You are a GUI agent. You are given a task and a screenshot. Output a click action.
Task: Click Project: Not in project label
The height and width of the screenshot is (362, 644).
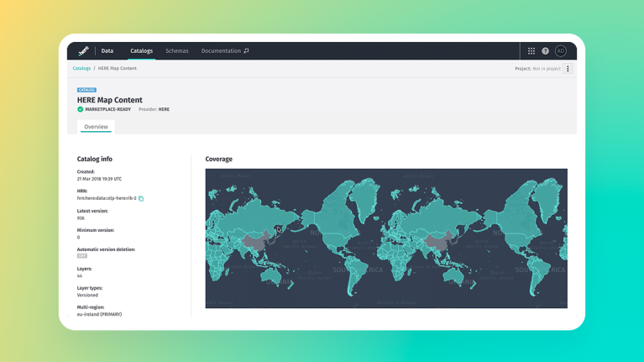coord(537,69)
